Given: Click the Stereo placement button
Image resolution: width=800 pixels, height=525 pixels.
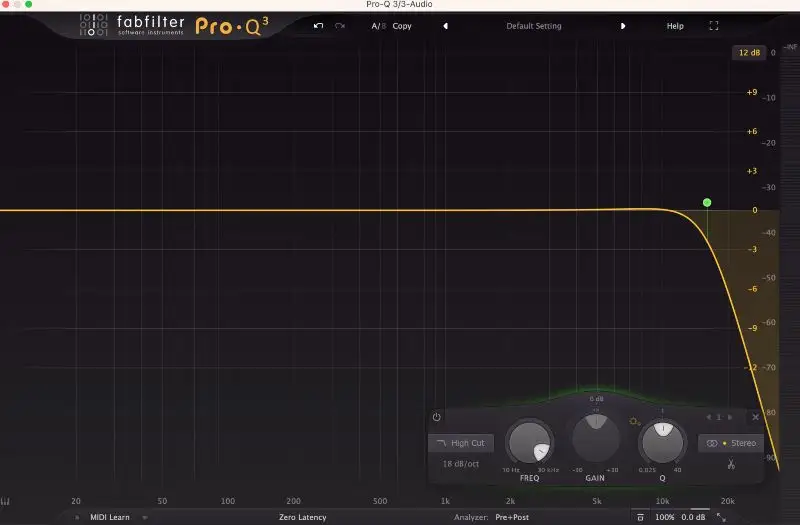Looking at the screenshot, I should click(x=731, y=443).
